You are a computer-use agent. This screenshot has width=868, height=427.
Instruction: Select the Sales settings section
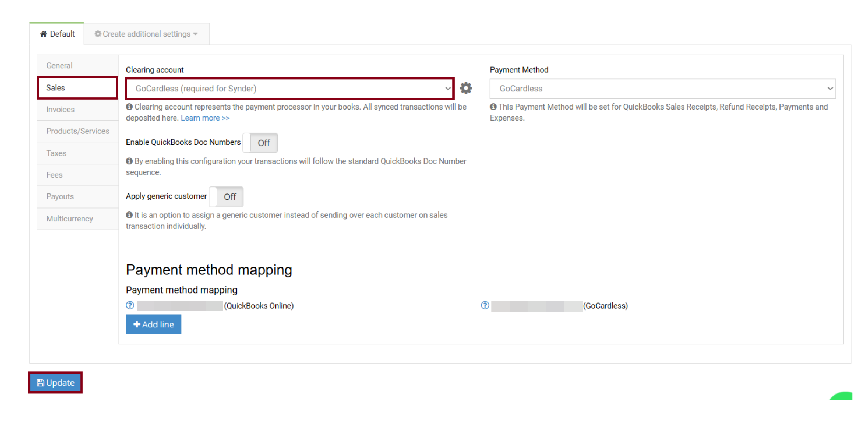coord(78,88)
